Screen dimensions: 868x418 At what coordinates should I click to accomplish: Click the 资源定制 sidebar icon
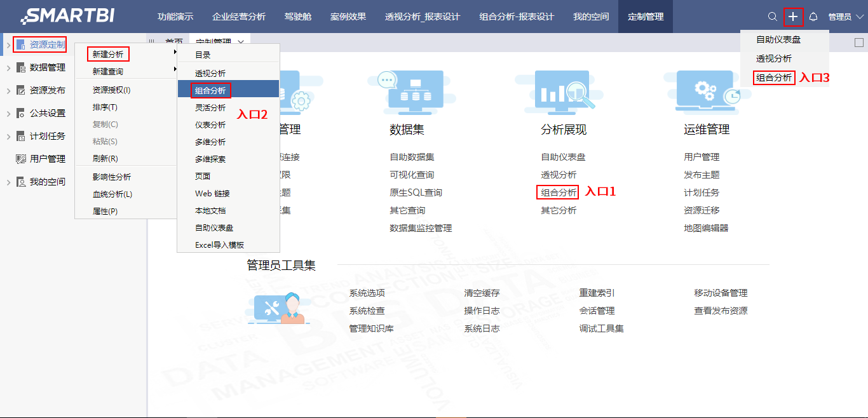tap(20, 44)
